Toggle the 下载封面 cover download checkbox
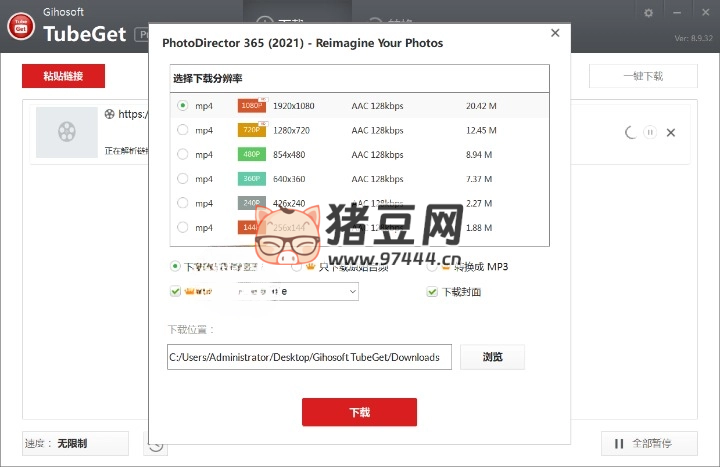Screen dimensions: 720x467 click(432, 292)
